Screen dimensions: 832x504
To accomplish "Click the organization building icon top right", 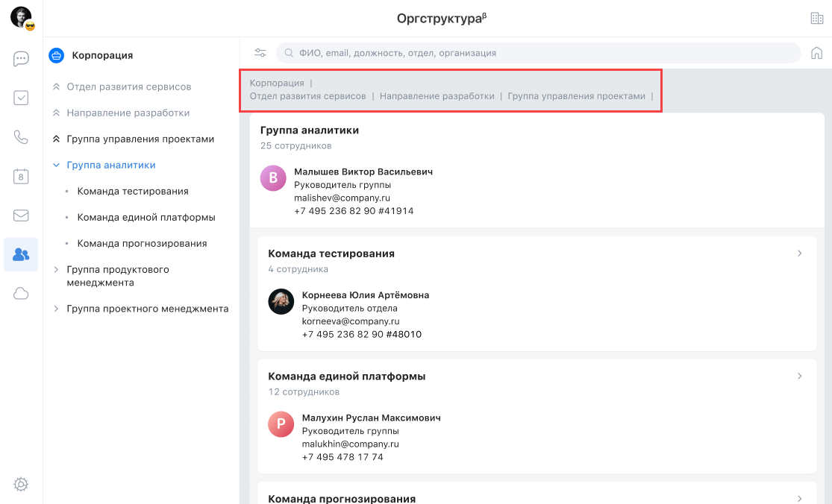I will tap(816, 19).
